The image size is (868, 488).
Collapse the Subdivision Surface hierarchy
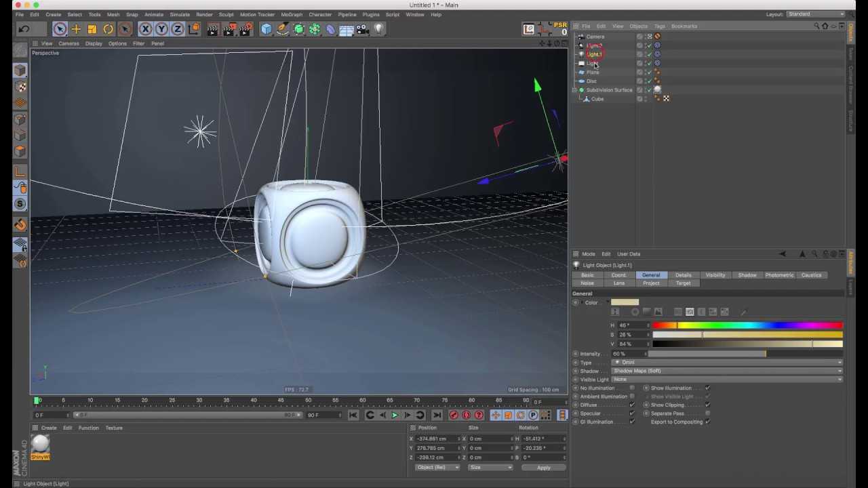click(x=574, y=90)
